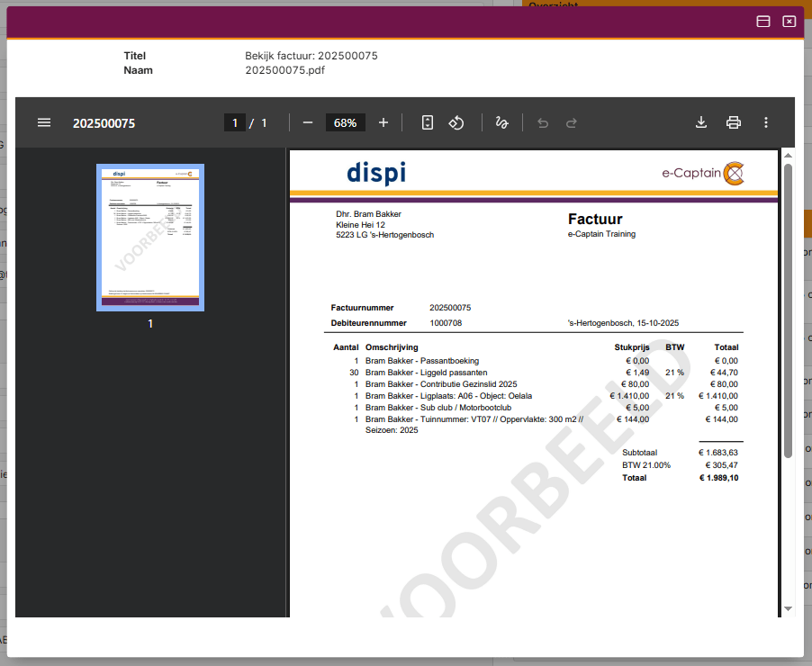The image size is (812, 666).
Task: Rotate the document counterclockwise
Action: (456, 122)
